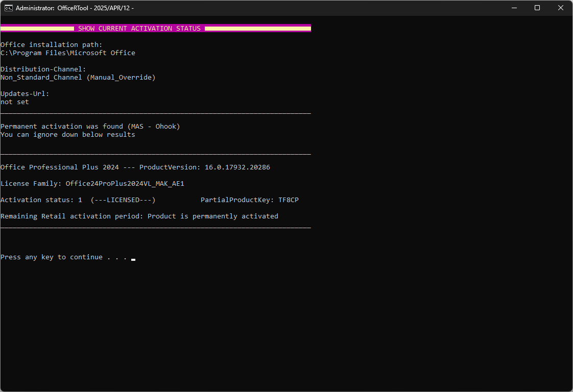The image size is (573, 392).
Task: Select the path 'C:\Program Files\Microsoft Office'
Action: pyautogui.click(x=68, y=53)
